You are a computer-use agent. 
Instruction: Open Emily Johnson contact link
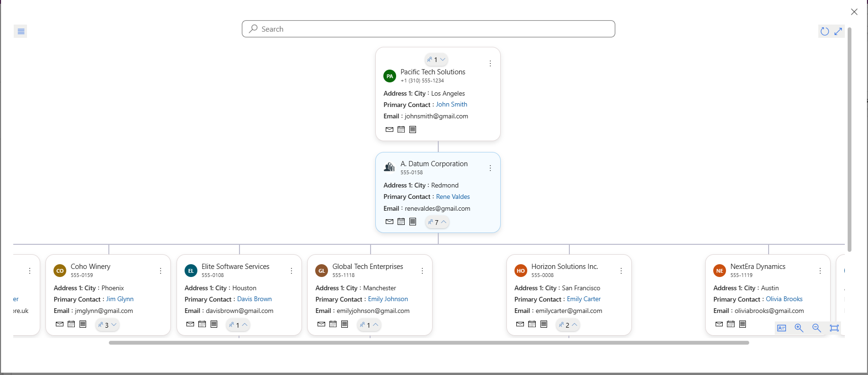pyautogui.click(x=388, y=299)
